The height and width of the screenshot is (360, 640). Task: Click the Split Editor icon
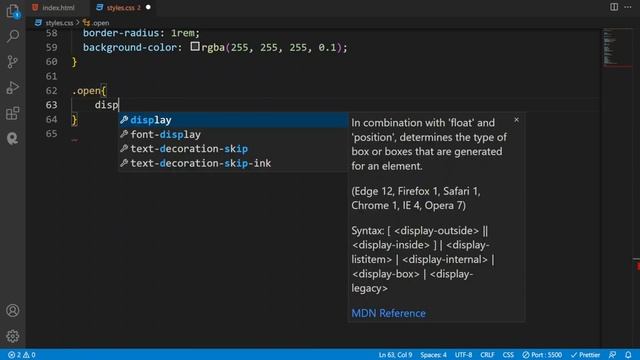point(614,7)
